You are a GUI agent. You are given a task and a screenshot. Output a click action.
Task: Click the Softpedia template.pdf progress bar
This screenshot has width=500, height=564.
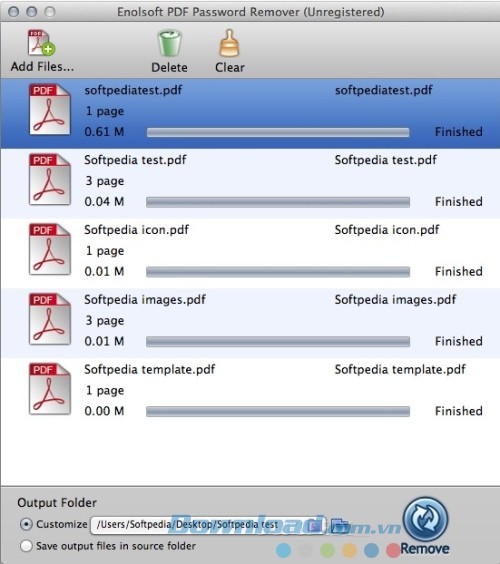coord(278,411)
